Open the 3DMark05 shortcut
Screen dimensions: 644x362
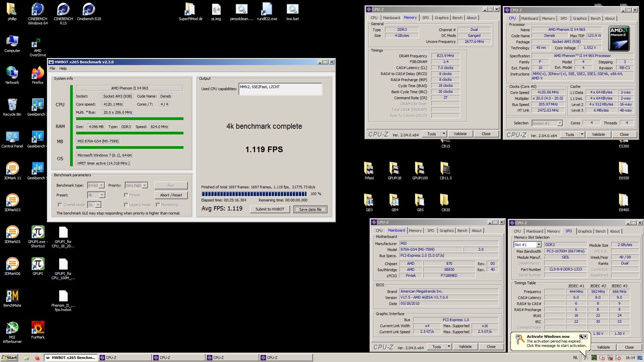(12, 234)
